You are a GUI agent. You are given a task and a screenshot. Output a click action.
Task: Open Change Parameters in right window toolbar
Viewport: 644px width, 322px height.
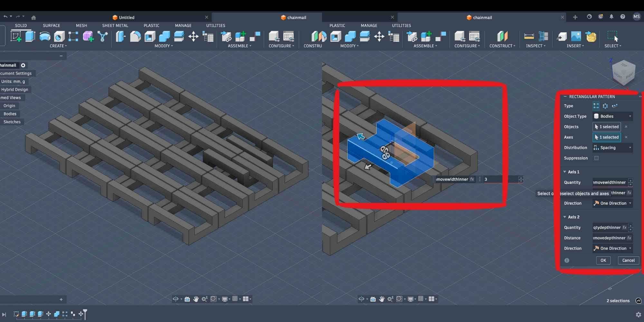pos(394,36)
